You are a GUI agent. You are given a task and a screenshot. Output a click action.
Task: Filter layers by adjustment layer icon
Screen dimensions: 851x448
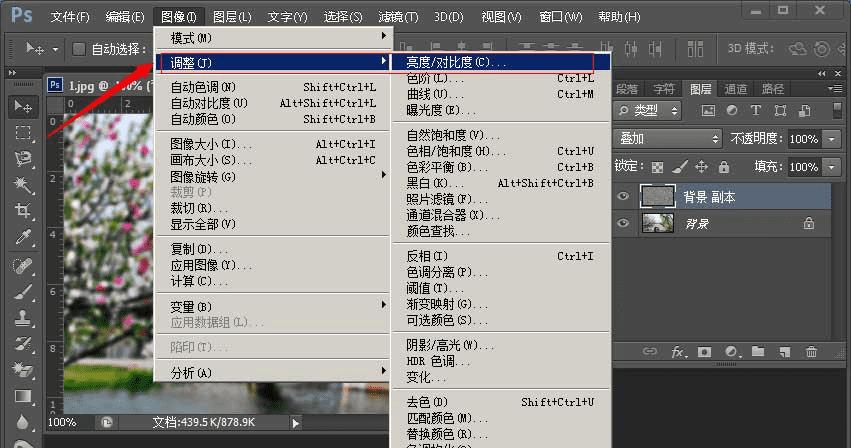[x=732, y=110]
